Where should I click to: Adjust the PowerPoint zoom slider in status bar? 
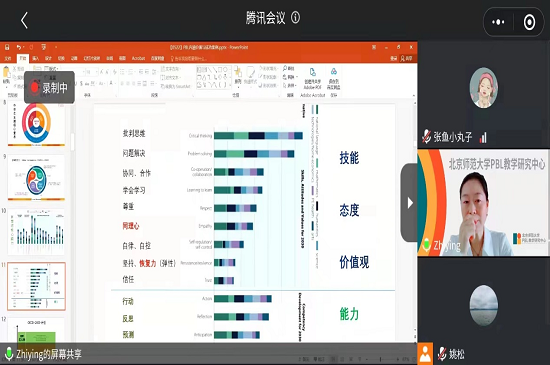[x=381, y=359]
